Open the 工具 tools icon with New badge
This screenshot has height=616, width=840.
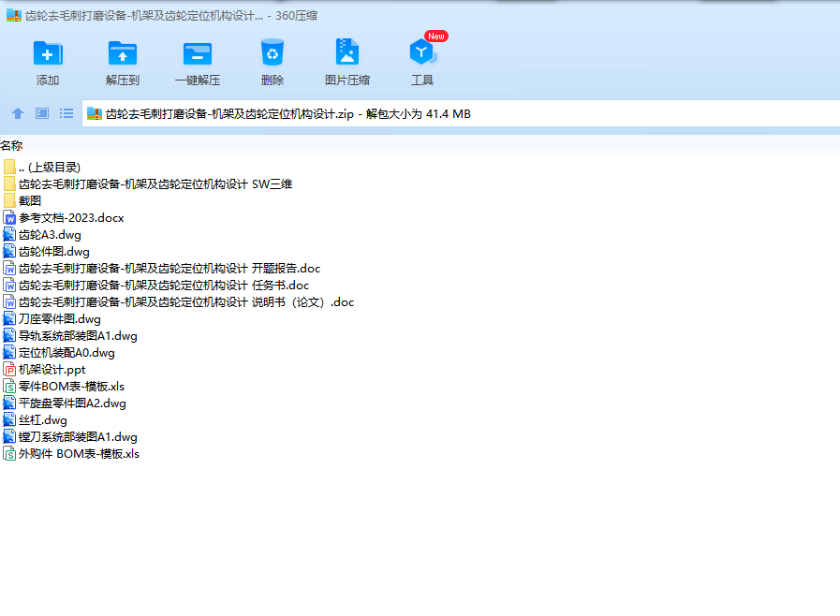(x=422, y=52)
